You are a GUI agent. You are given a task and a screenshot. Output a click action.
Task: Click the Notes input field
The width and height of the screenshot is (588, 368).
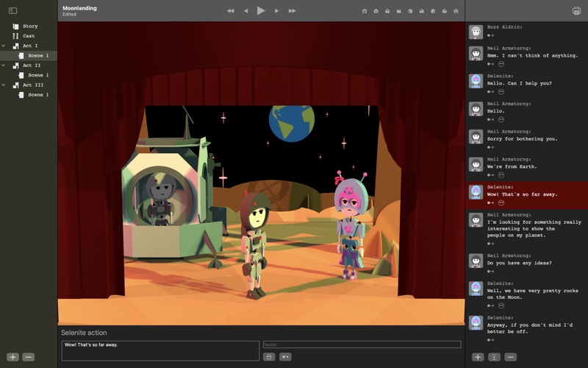coord(362,344)
